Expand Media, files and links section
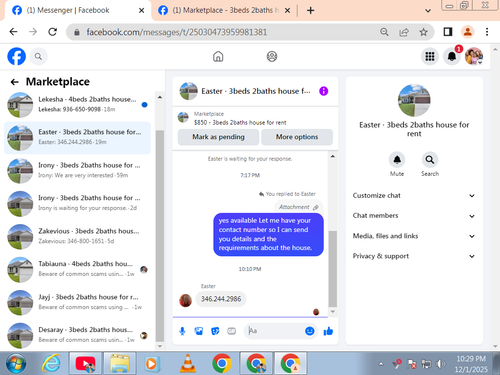This screenshot has width=500, height=375. (x=414, y=236)
